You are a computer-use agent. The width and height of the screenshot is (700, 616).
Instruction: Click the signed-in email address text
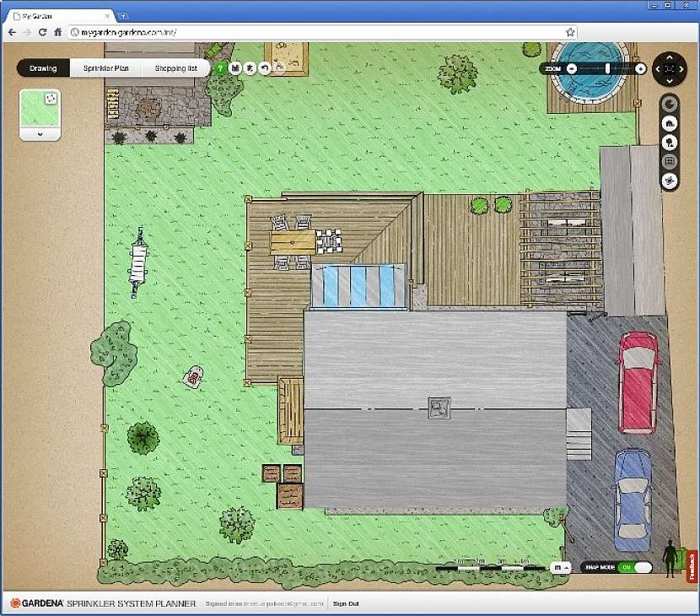(x=284, y=603)
